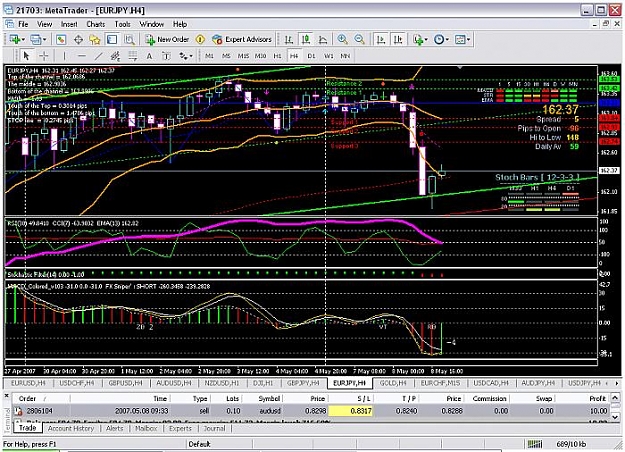Switch to the EURUSD,H4 chart tab
The height and width of the screenshot is (452, 625).
click(x=28, y=383)
